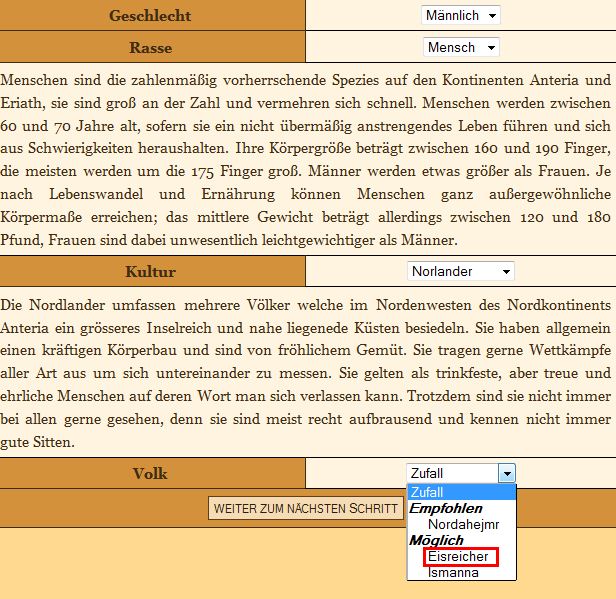Open the Geschlecht dropdown showing Männlich
The width and height of the screenshot is (616, 599).
[461, 15]
